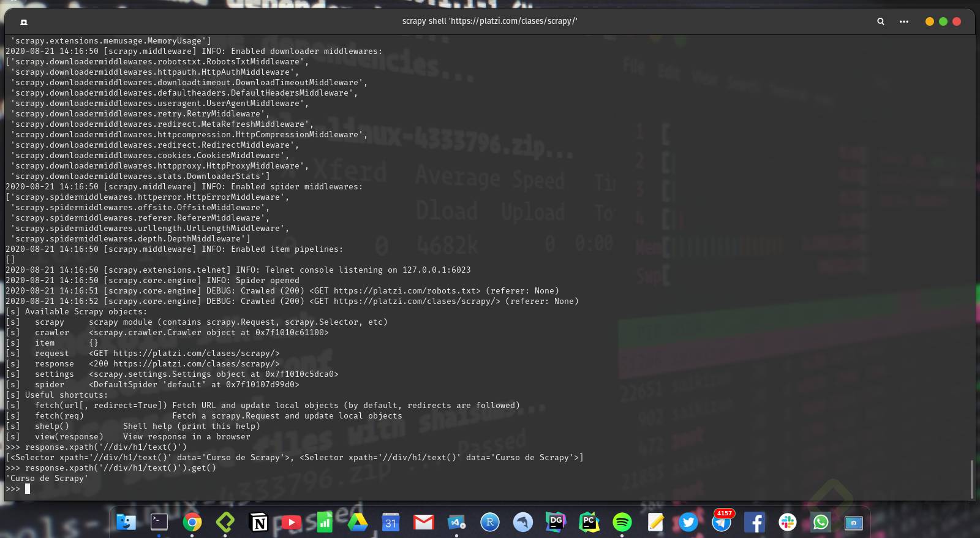This screenshot has height=538, width=980.
Task: Open the dolphin database app in dock
Action: coord(523,522)
